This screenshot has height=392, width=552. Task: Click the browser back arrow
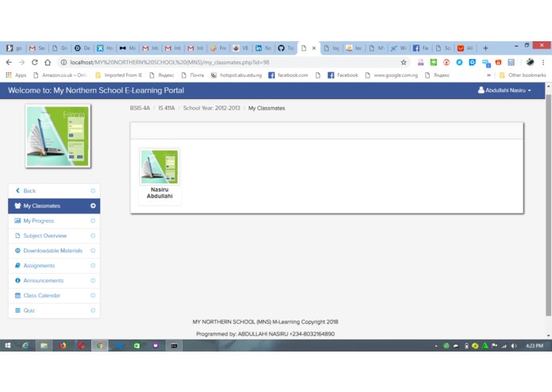(x=9, y=62)
